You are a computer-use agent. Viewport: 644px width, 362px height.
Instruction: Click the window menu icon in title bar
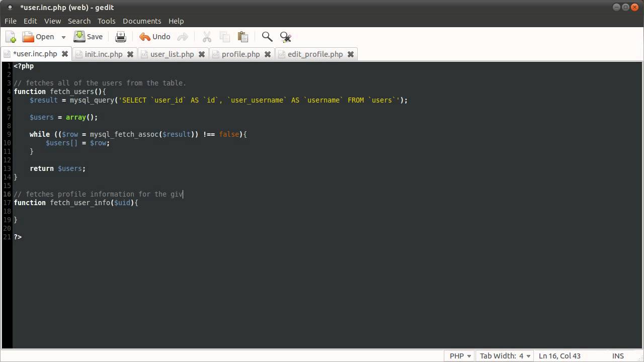10,8
